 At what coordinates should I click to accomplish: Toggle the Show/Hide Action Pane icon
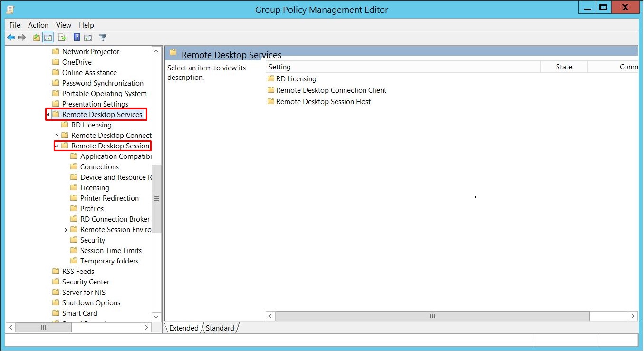coord(88,38)
